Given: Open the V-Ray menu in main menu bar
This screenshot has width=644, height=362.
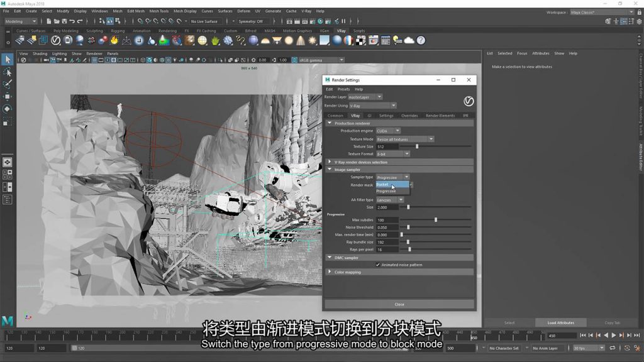Looking at the screenshot, I should click(x=306, y=11).
